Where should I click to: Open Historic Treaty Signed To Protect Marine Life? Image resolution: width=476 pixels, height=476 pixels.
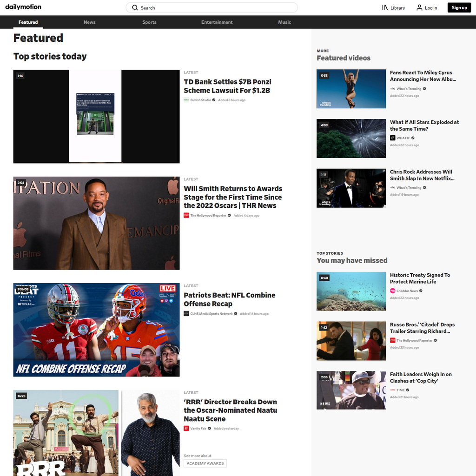pos(420,278)
